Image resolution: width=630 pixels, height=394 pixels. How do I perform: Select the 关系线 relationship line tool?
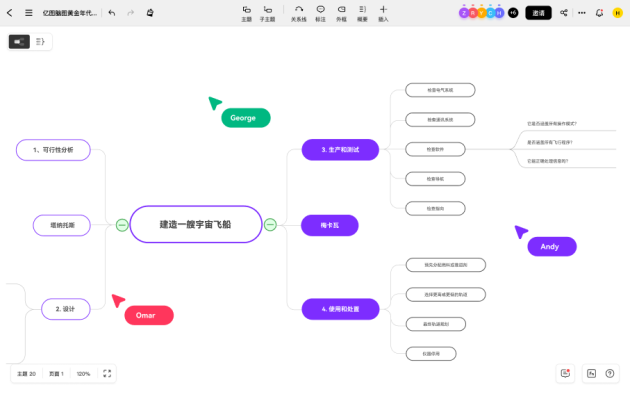tap(299, 13)
